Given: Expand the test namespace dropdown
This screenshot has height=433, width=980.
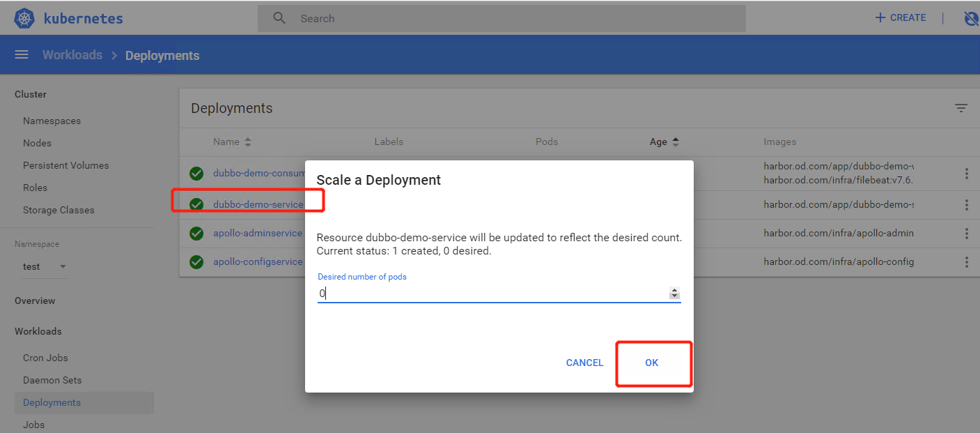Looking at the screenshot, I should click(63, 267).
